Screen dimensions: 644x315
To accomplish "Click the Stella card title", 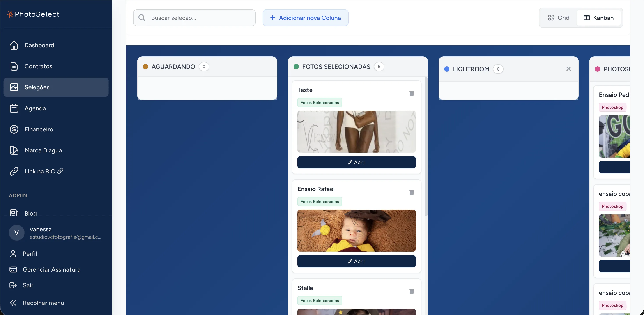I will point(305,288).
